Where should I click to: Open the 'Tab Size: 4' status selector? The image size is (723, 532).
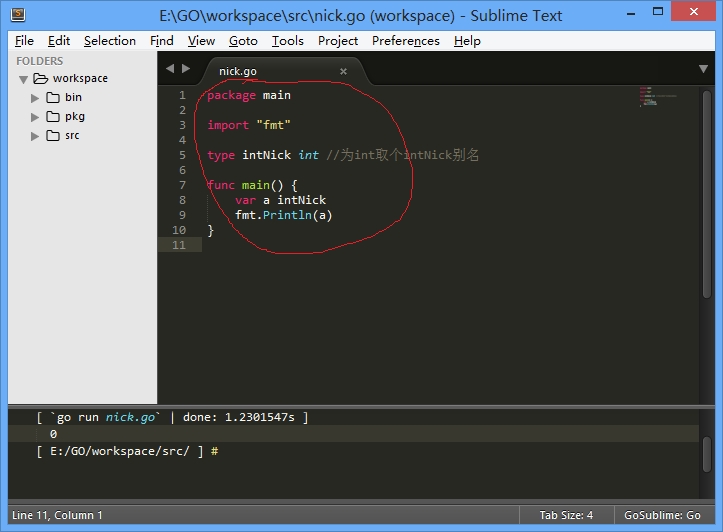pyautogui.click(x=566, y=515)
